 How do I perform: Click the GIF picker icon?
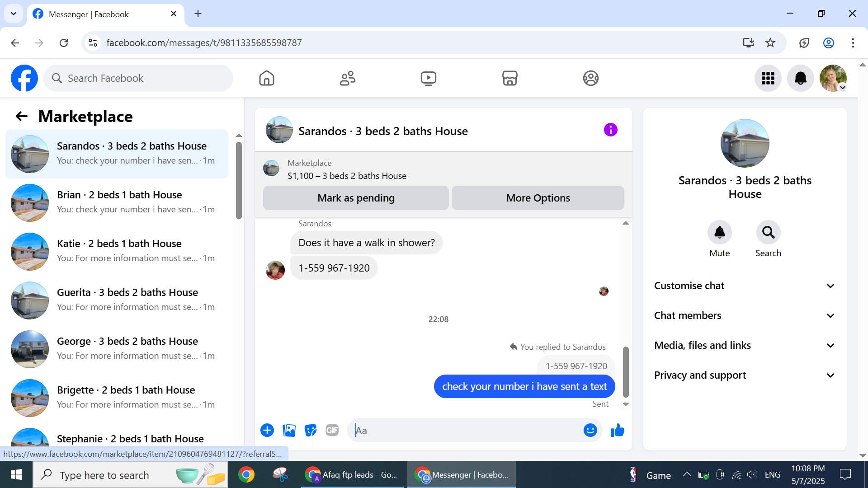coord(332,431)
